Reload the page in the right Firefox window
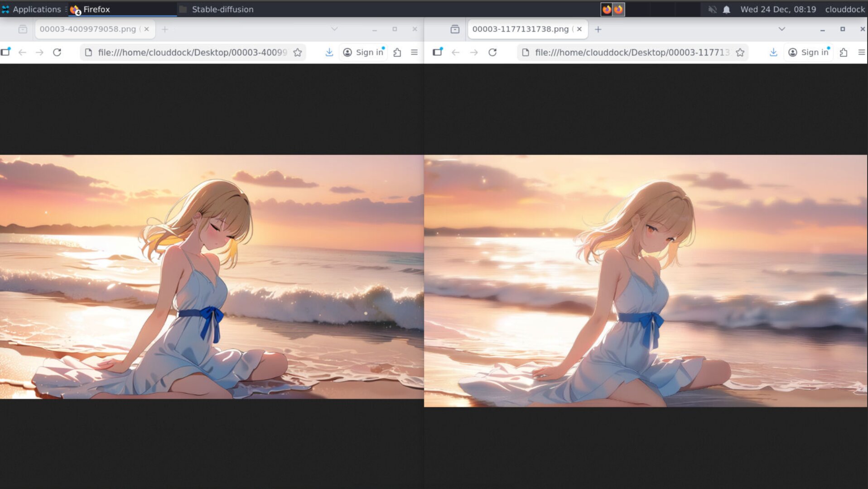The width and height of the screenshot is (868, 489). click(x=492, y=53)
